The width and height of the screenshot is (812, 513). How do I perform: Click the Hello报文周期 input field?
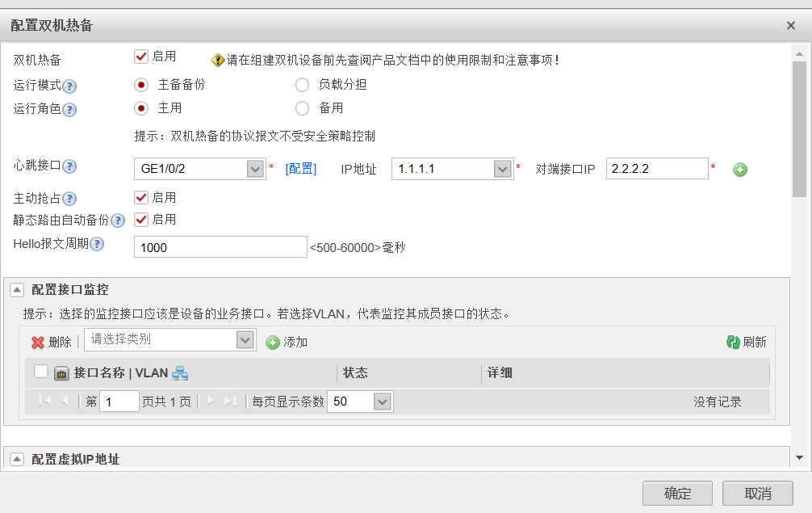[x=220, y=247]
